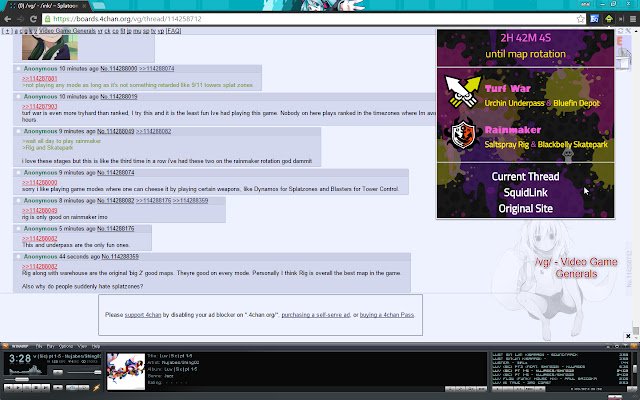640x400 pixels.
Task: Go back with the browser back arrow
Action: [7, 19]
